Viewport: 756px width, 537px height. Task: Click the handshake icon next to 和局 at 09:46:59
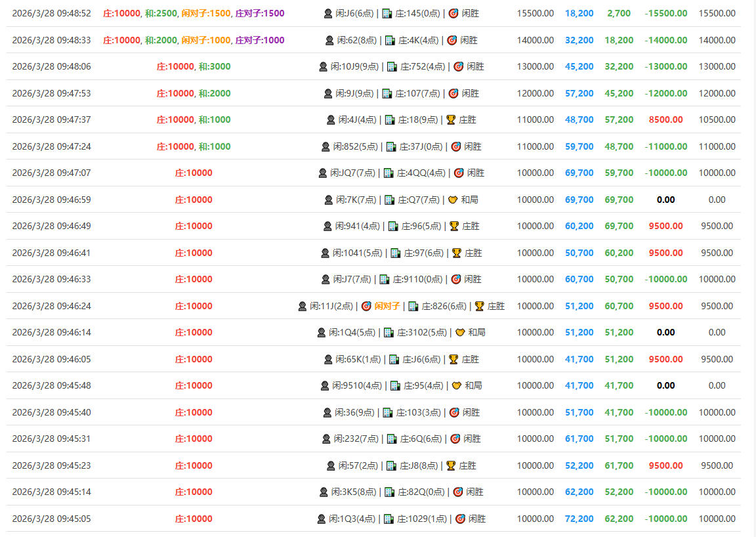(x=453, y=200)
